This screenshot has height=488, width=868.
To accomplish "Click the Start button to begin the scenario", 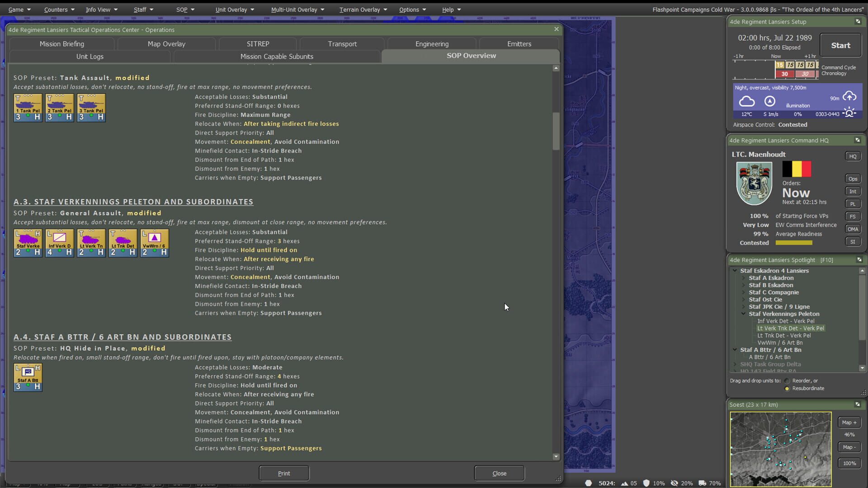I will (840, 45).
